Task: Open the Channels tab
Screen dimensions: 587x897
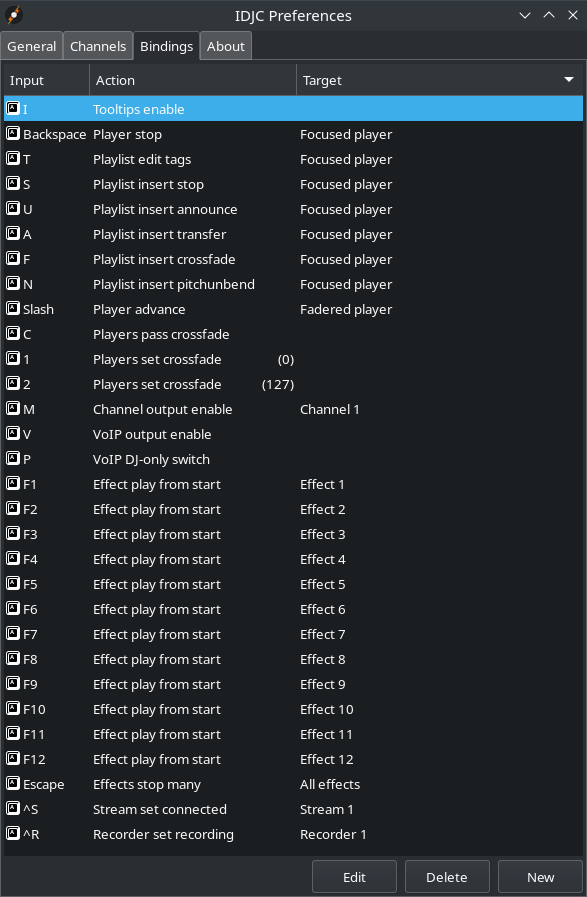Action: (98, 46)
